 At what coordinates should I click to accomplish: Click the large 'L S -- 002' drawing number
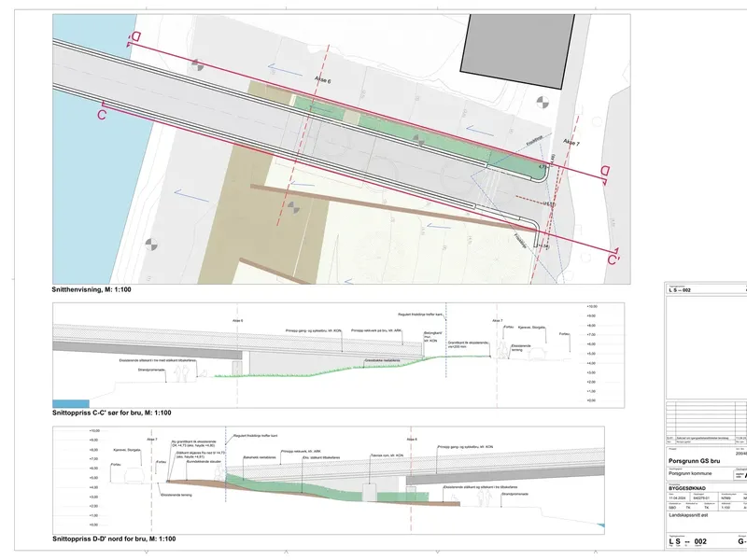(x=687, y=542)
